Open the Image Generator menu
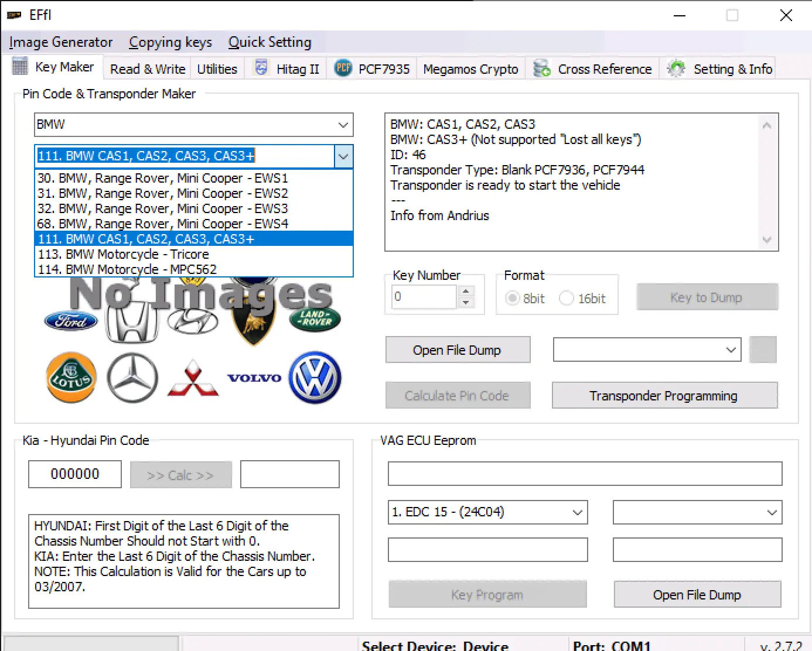 pyautogui.click(x=61, y=42)
